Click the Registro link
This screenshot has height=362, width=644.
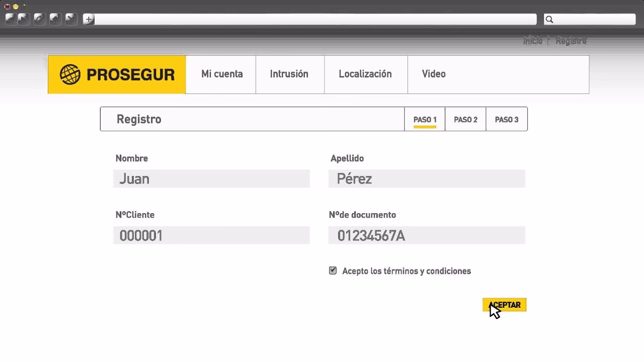(x=572, y=41)
